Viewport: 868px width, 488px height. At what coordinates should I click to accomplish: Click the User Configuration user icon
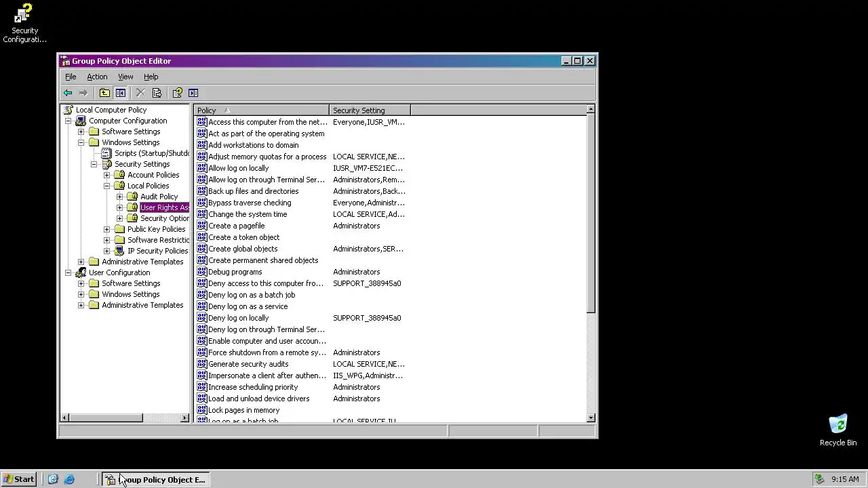81,272
